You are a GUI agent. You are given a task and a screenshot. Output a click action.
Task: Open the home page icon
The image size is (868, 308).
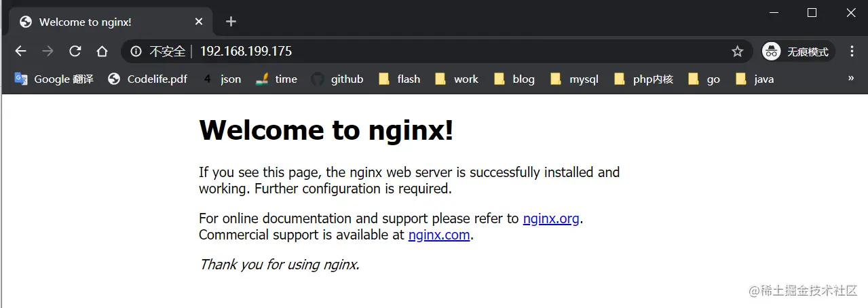pos(102,52)
